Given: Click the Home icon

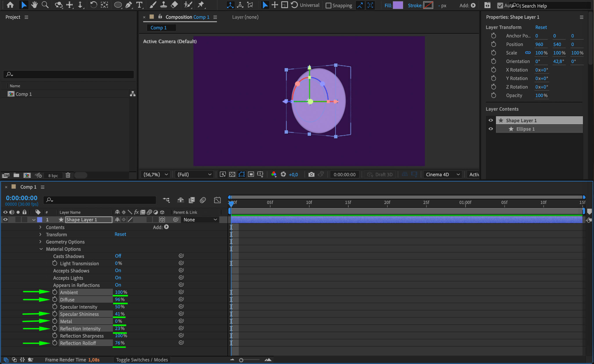Looking at the screenshot, I should 10,5.
